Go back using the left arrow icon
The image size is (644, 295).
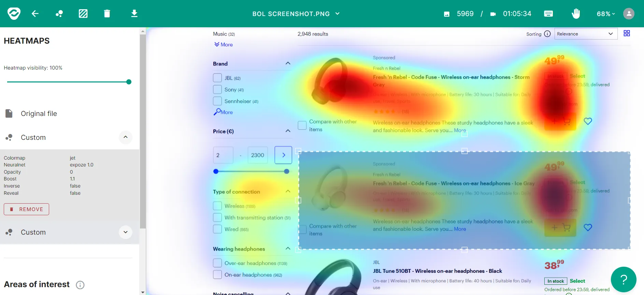35,14
